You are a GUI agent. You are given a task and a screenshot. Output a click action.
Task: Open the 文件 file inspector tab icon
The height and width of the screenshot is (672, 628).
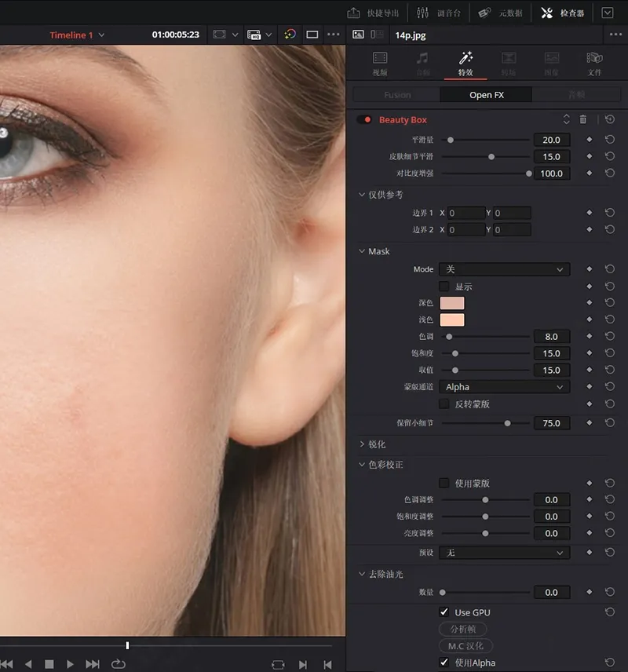coord(594,63)
